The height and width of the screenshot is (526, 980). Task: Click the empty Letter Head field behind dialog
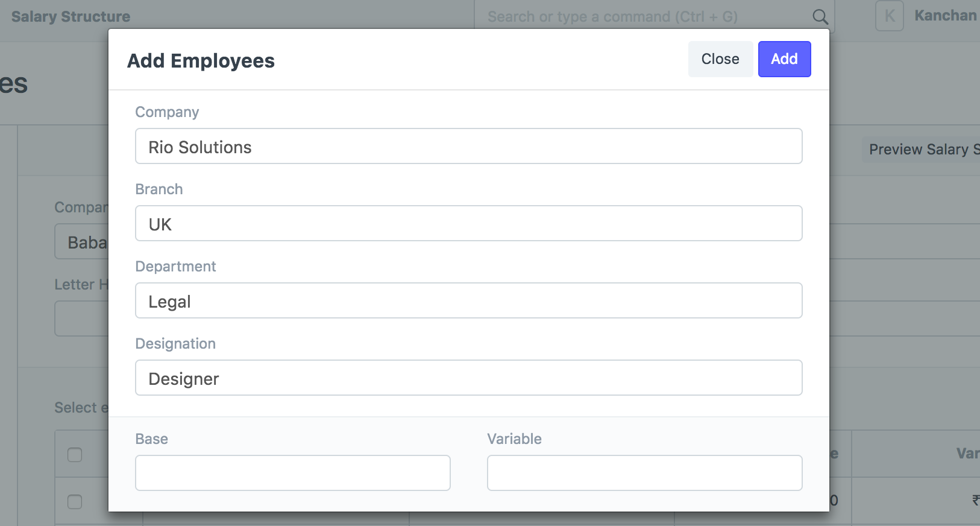coord(82,318)
